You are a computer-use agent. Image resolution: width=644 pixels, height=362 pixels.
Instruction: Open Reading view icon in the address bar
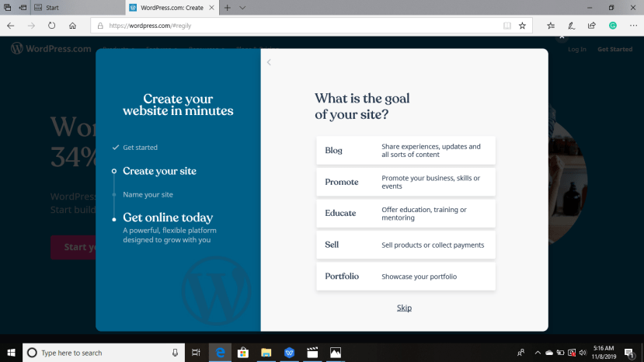pos(507,26)
